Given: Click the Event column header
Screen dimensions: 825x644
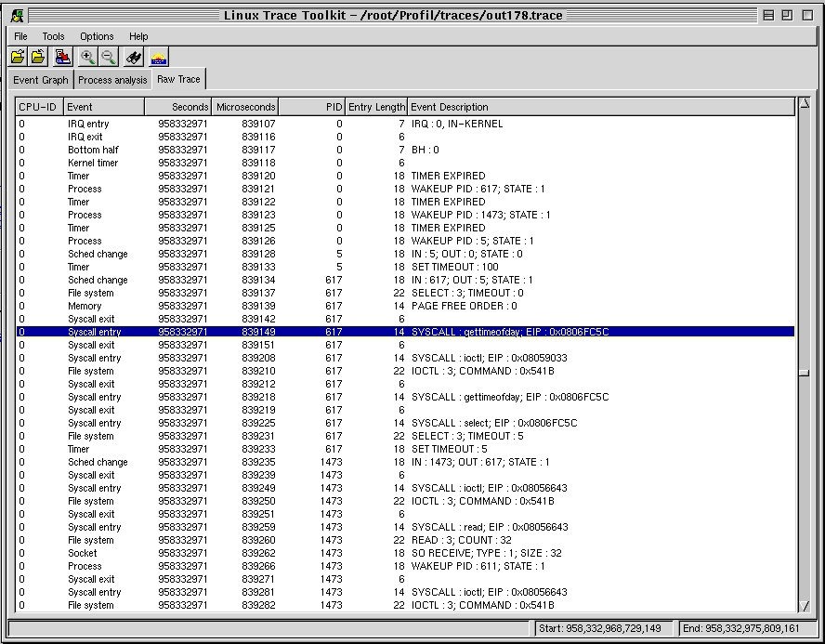Looking at the screenshot, I should 104,107.
